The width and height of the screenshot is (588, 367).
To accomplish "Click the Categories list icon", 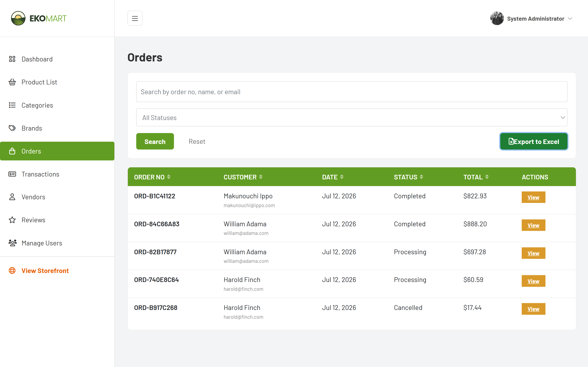I will pyautogui.click(x=12, y=105).
